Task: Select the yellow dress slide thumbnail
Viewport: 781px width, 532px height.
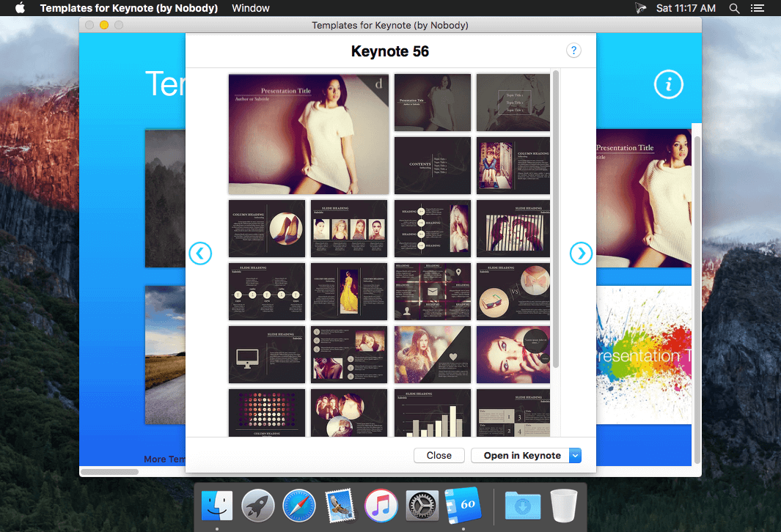Action: click(348, 292)
